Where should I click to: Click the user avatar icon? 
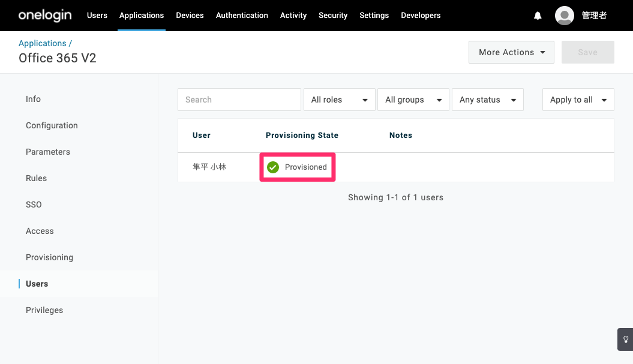click(x=565, y=16)
